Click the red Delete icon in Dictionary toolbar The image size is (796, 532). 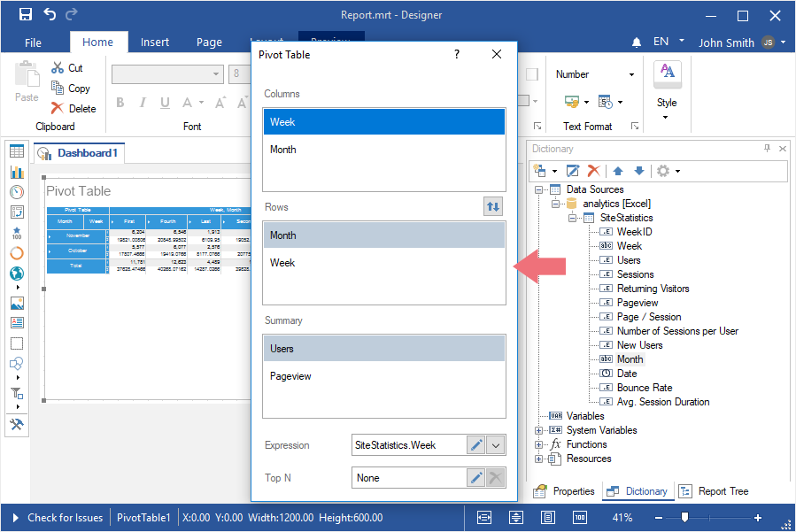[594, 171]
